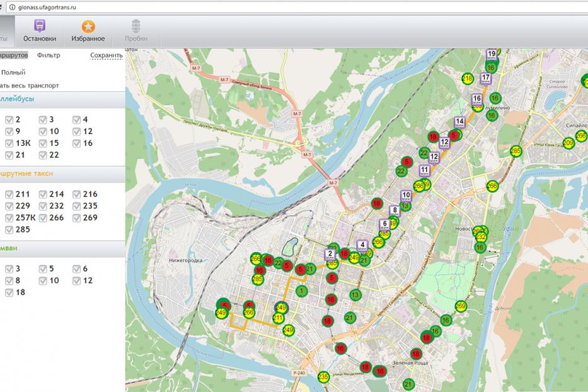Screen dimensions: 588x392
Task: Collapse the trolleybuses section header
Action: [x=62, y=100]
